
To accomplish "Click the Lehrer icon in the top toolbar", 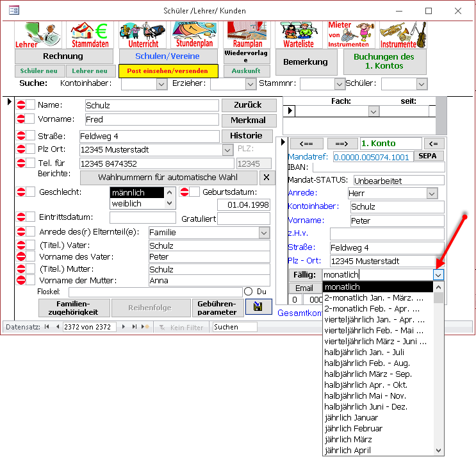I will 38,35.
